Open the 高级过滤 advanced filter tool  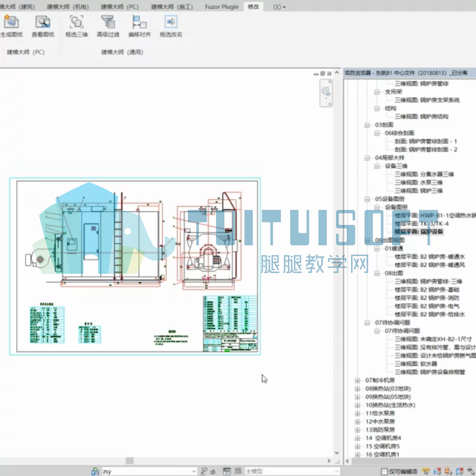pos(108,22)
